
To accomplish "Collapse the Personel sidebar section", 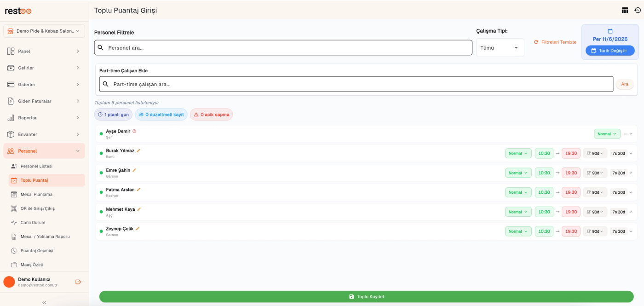I will coord(44,151).
